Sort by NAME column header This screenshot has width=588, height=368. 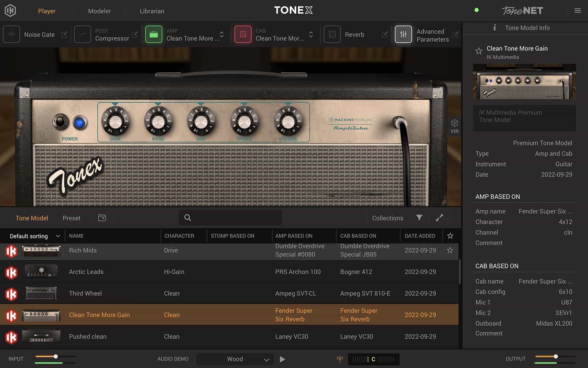(x=76, y=236)
